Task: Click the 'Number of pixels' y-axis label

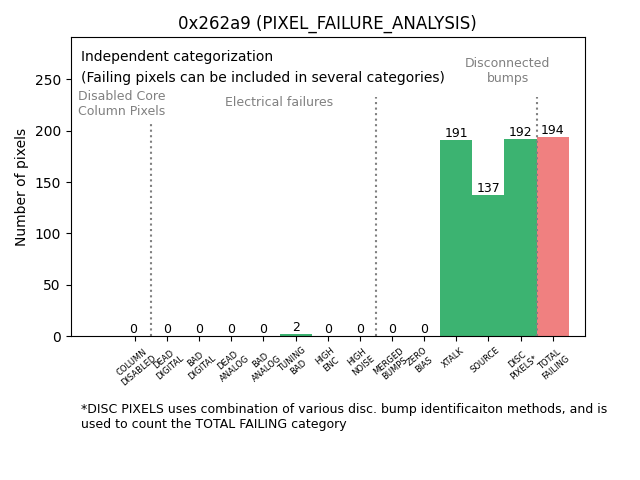Action: tap(22, 187)
